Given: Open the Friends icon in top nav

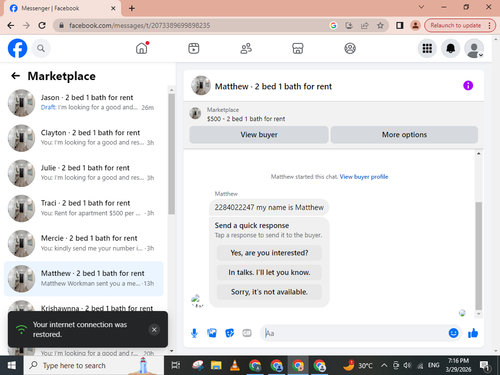Looking at the screenshot, I should pyautogui.click(x=246, y=49).
